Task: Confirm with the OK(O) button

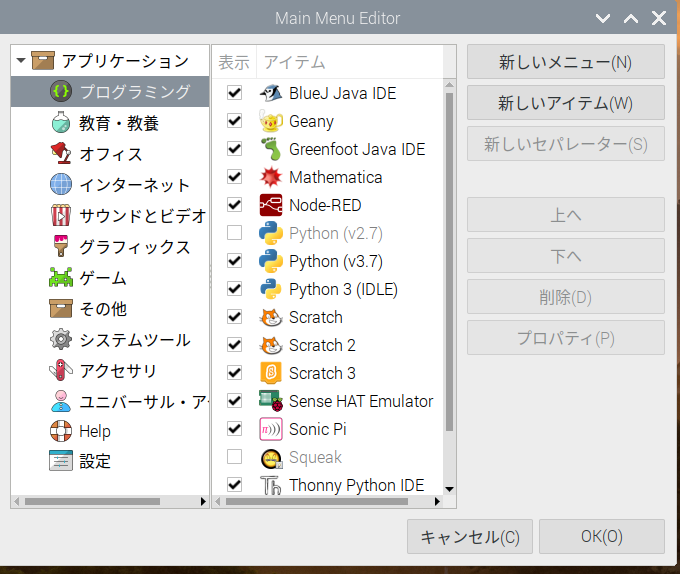Action: point(602,537)
